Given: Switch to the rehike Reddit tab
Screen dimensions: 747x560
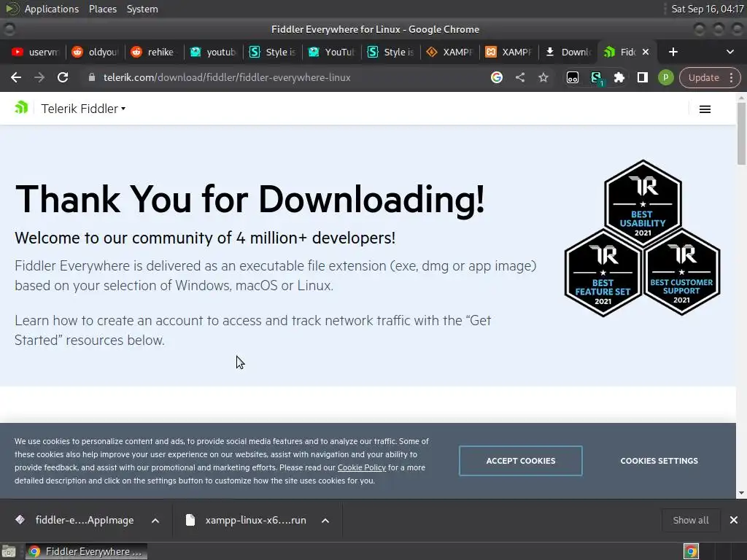Looking at the screenshot, I should click(154, 52).
